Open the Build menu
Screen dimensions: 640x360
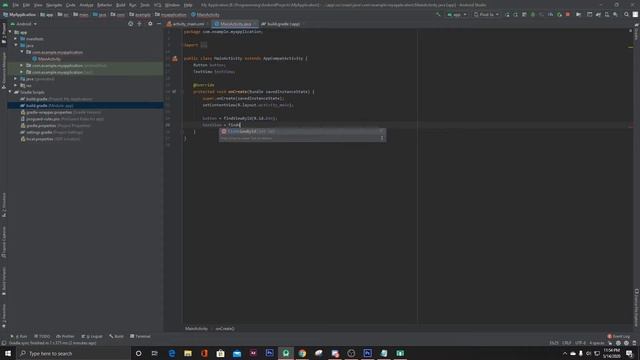pos(121,5)
